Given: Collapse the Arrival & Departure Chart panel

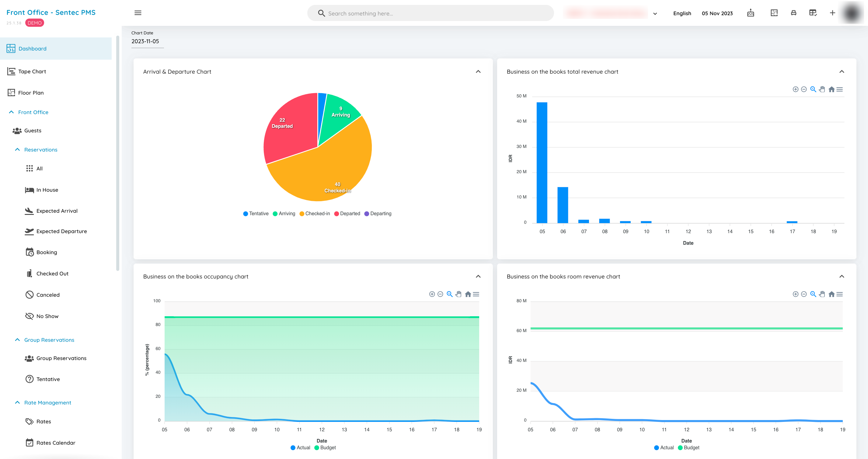Looking at the screenshot, I should tap(478, 72).
